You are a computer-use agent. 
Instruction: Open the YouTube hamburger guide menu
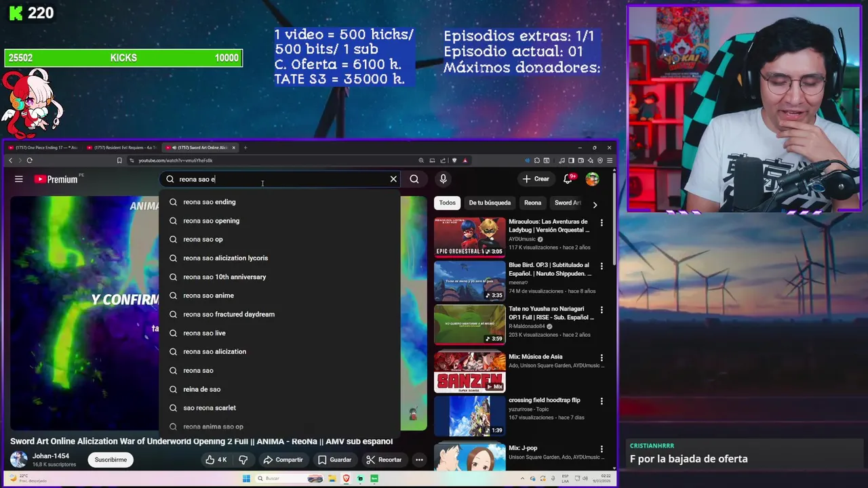(x=19, y=179)
